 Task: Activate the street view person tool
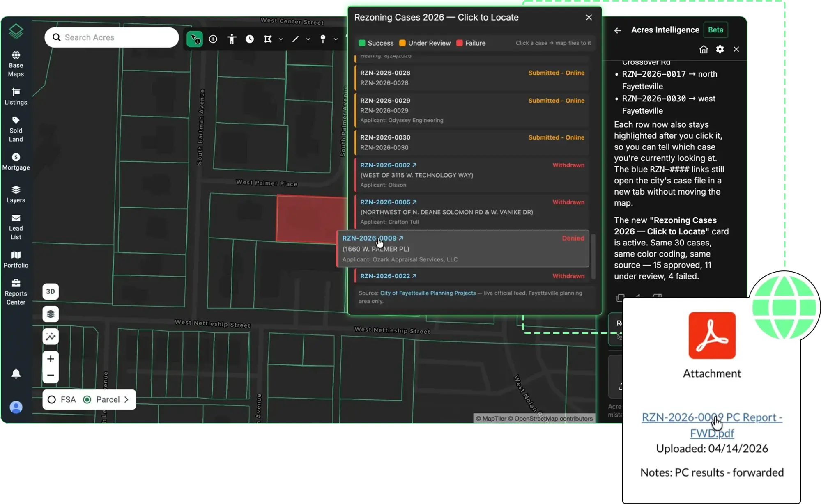(x=232, y=39)
